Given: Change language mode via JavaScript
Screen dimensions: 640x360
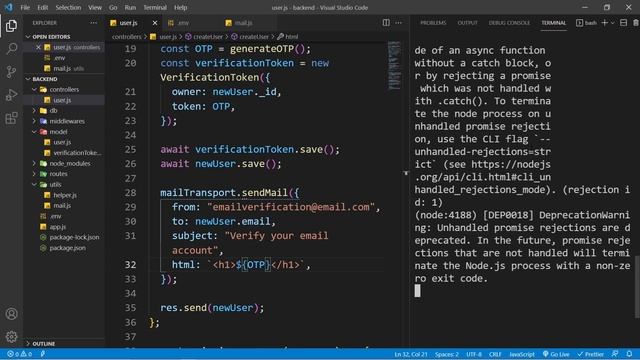Looking at the screenshot, I should (x=522, y=354).
